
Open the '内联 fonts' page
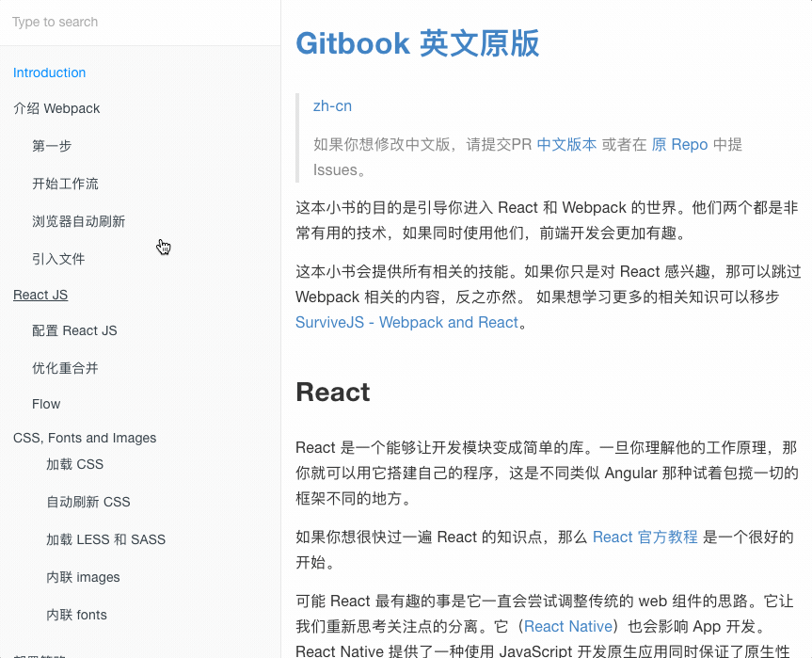[76, 615]
